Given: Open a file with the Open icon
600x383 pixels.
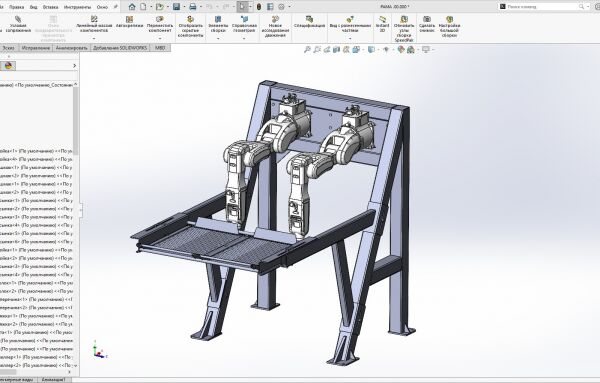Looking at the screenshot, I should coord(160,7).
